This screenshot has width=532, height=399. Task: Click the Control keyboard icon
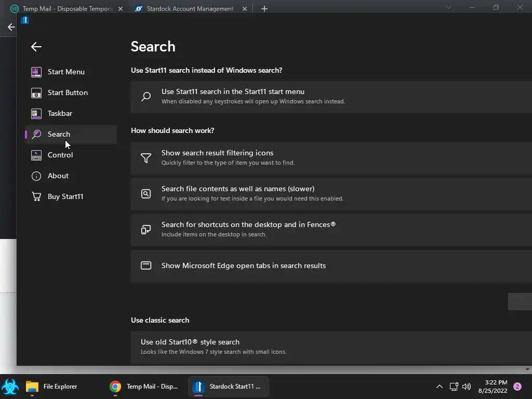pos(36,155)
